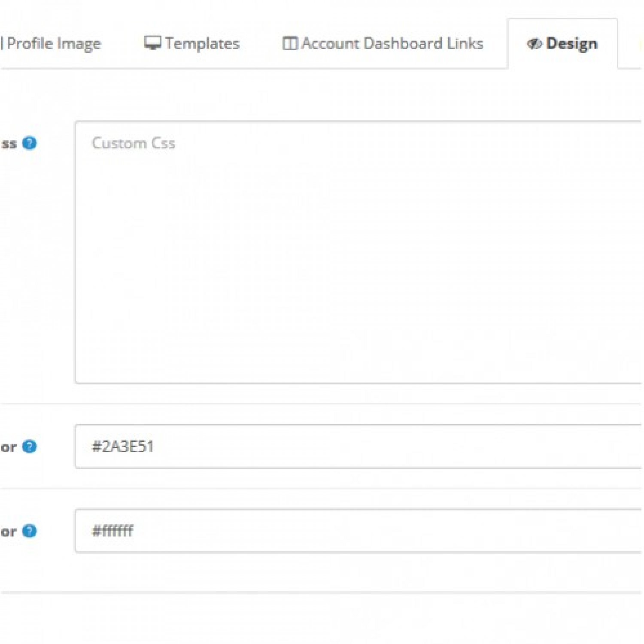Image resolution: width=644 pixels, height=644 pixels.
Task: Click the columns icon before Account Dashboard Links
Action: (290, 43)
